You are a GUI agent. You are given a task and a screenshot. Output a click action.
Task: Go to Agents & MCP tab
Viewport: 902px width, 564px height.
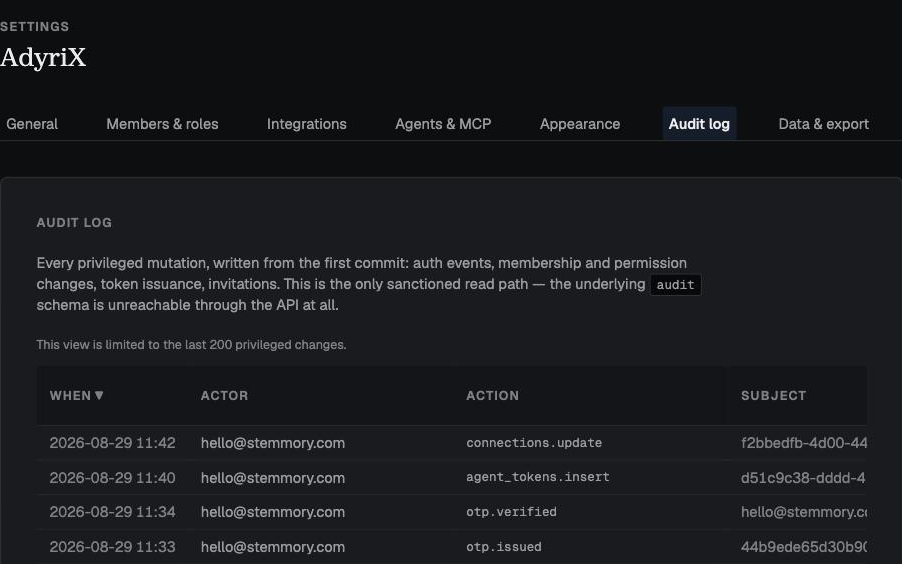click(x=443, y=124)
